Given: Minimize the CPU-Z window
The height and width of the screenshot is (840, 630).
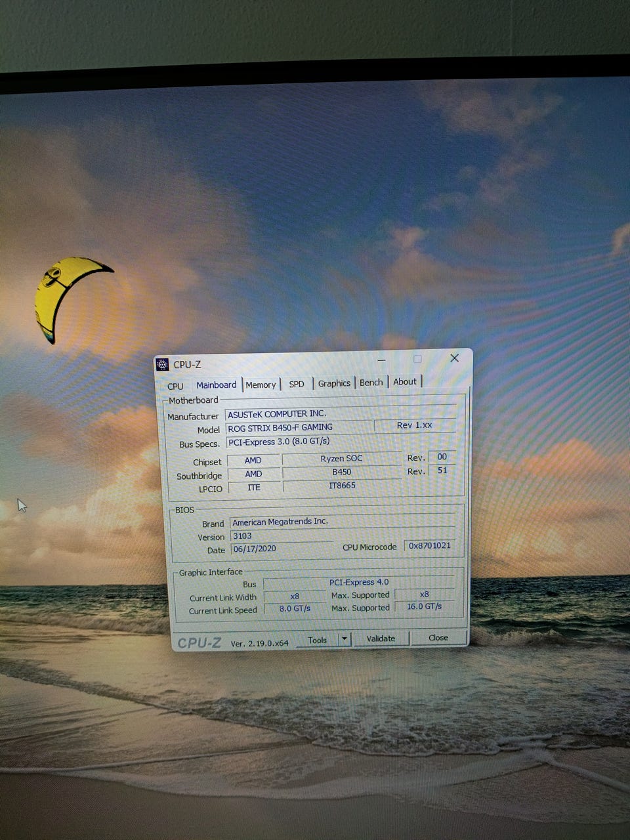Looking at the screenshot, I should pos(382,360).
